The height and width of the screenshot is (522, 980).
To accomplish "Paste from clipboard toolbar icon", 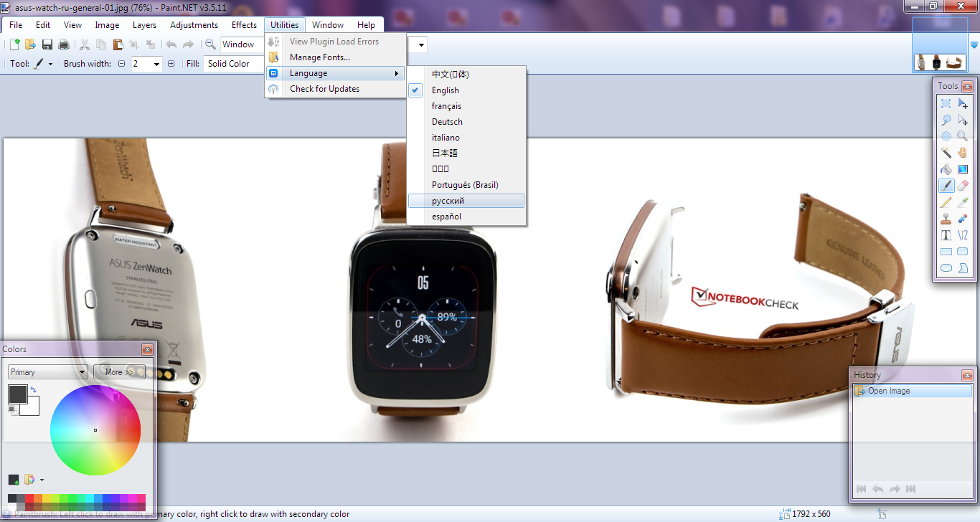I will pos(118,44).
